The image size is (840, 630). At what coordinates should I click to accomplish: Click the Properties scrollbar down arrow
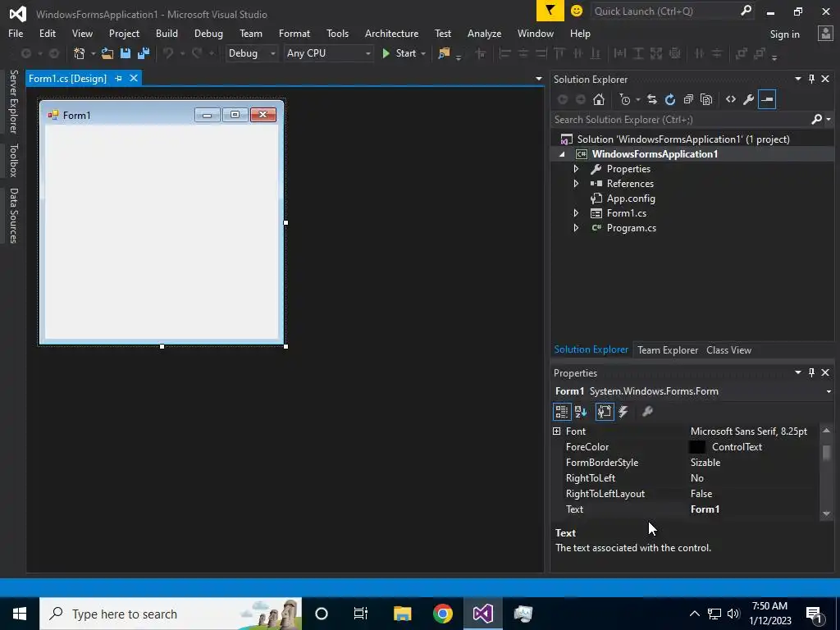click(826, 514)
